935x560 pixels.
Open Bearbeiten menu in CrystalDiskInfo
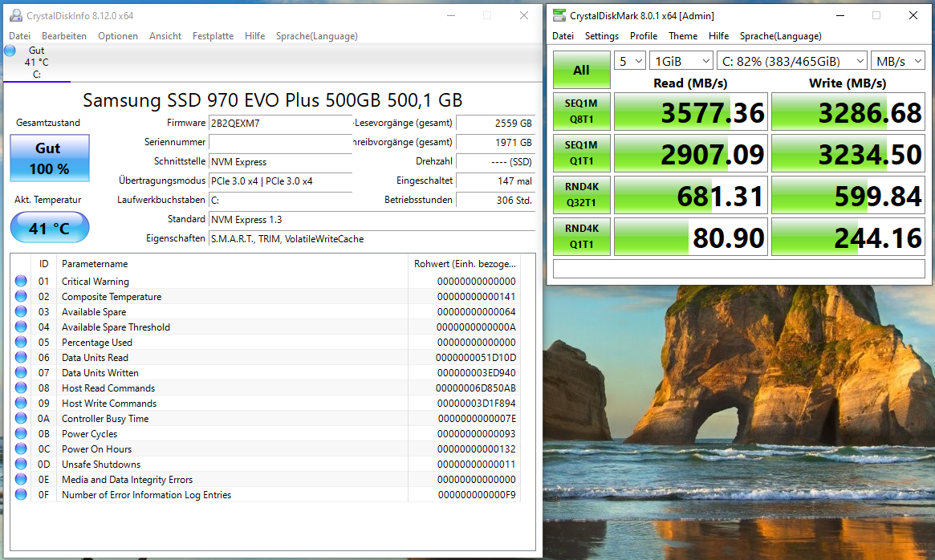63,36
